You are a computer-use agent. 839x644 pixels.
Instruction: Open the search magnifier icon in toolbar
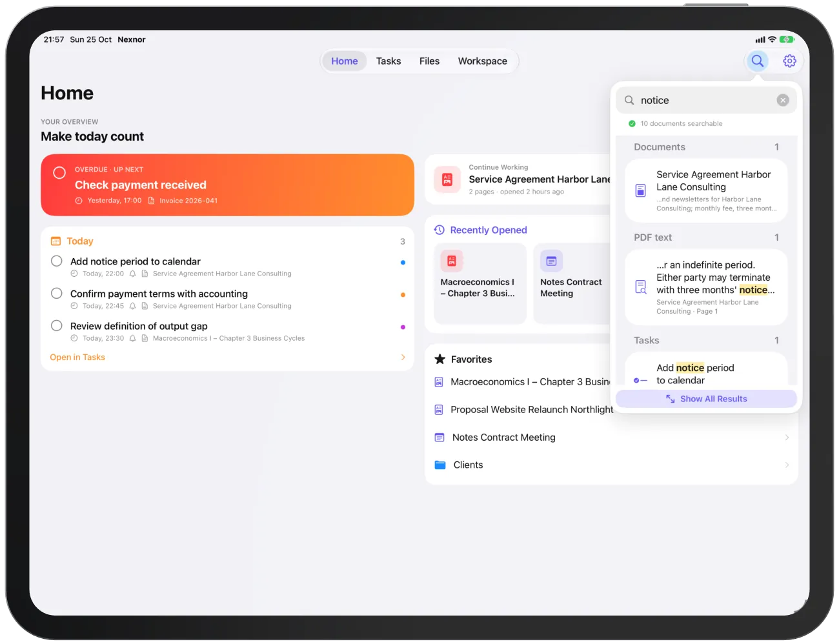coord(757,61)
